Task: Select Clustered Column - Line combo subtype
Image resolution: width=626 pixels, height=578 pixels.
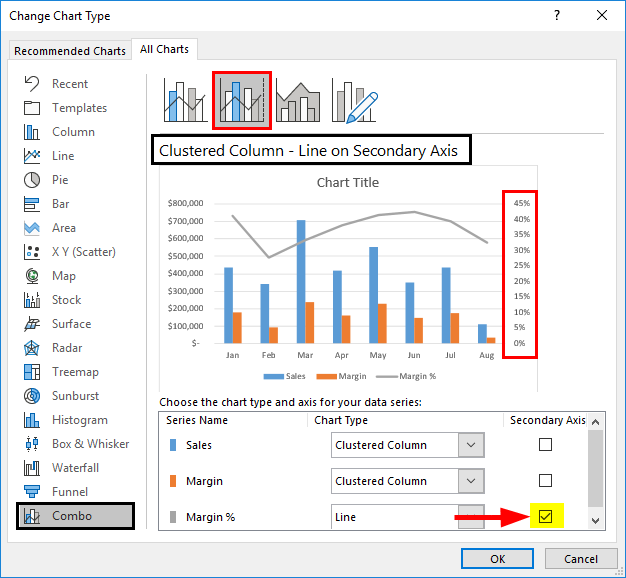Action: click(x=185, y=101)
